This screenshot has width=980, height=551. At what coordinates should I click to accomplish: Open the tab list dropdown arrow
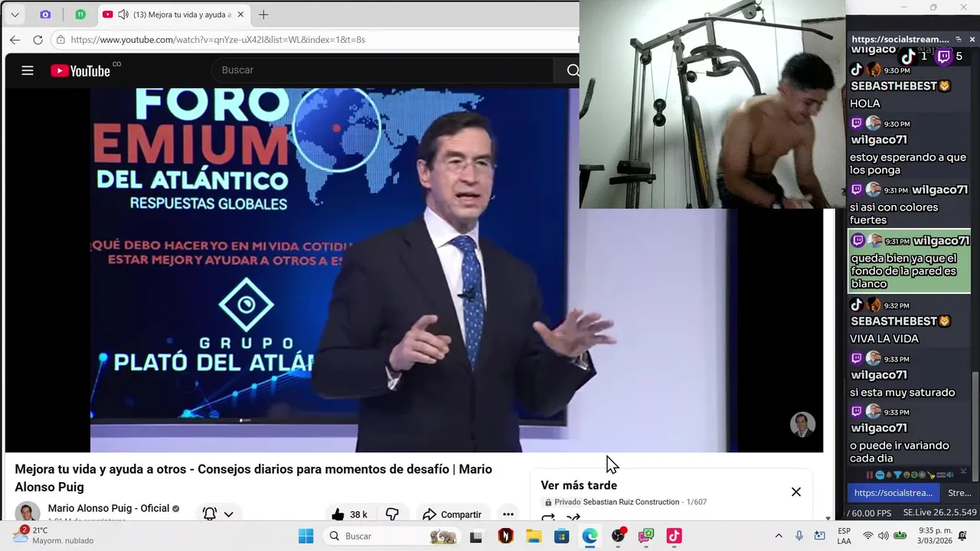pos(15,15)
